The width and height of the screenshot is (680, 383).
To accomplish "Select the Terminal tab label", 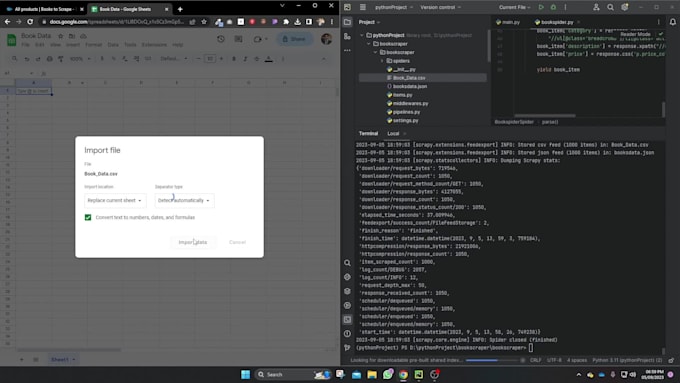I will point(368,134).
